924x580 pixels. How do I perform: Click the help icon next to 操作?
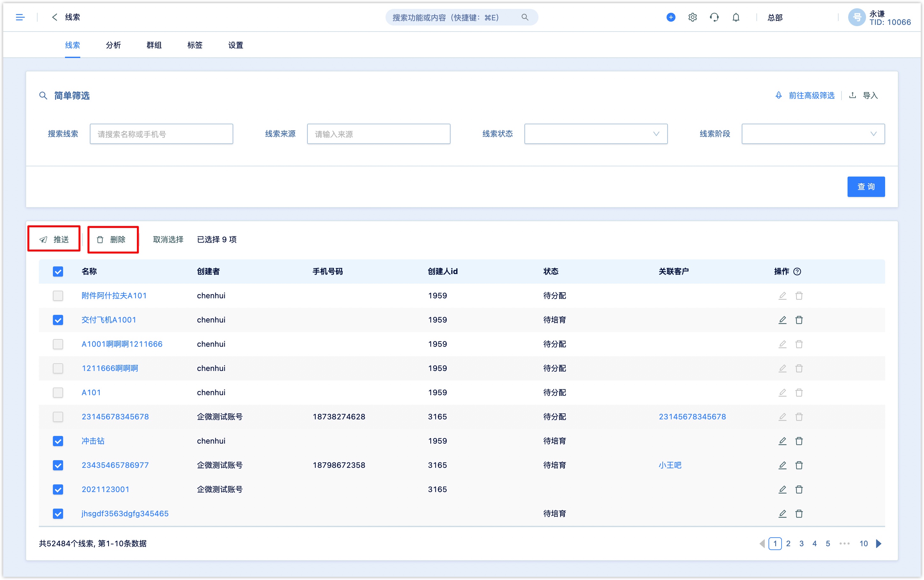click(x=797, y=271)
